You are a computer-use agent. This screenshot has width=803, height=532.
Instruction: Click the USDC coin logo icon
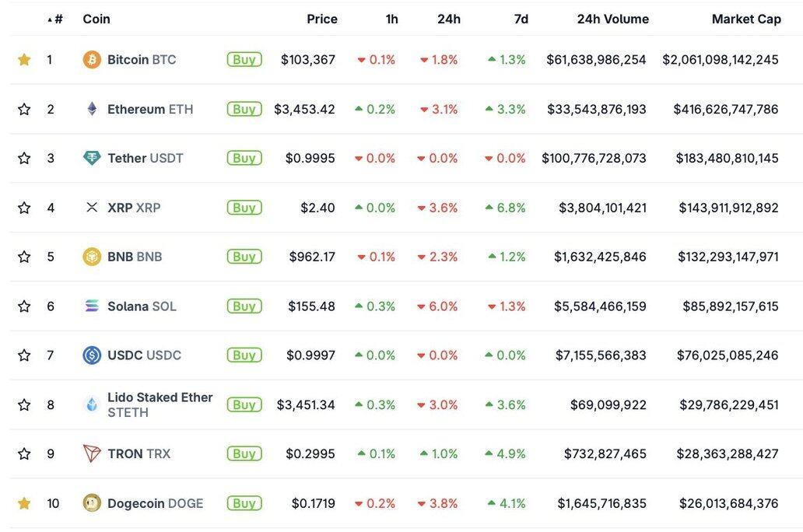(x=92, y=355)
